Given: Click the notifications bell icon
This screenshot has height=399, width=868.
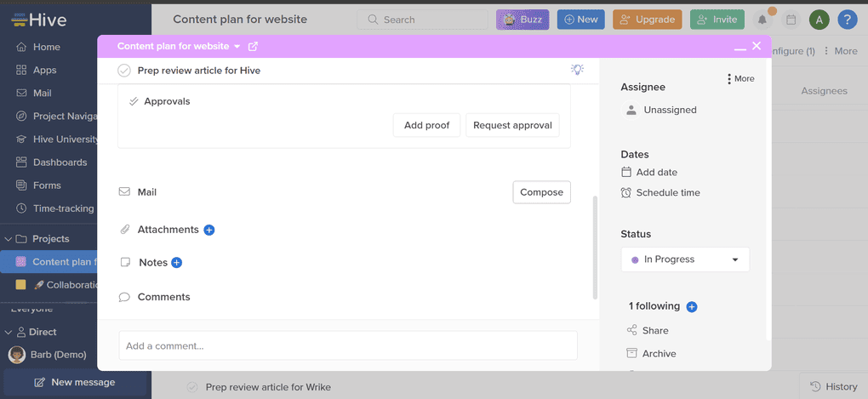Looking at the screenshot, I should [762, 20].
